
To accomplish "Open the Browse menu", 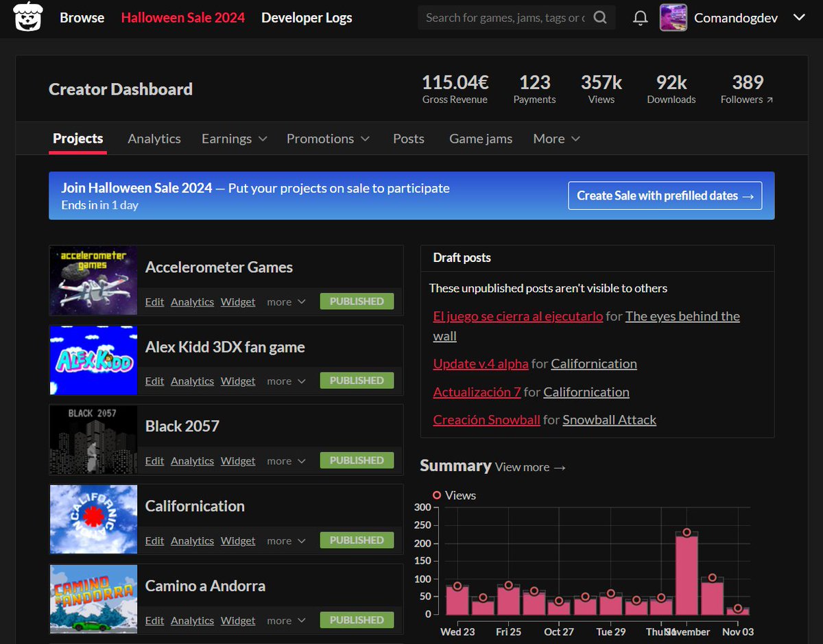I will pyautogui.click(x=82, y=18).
